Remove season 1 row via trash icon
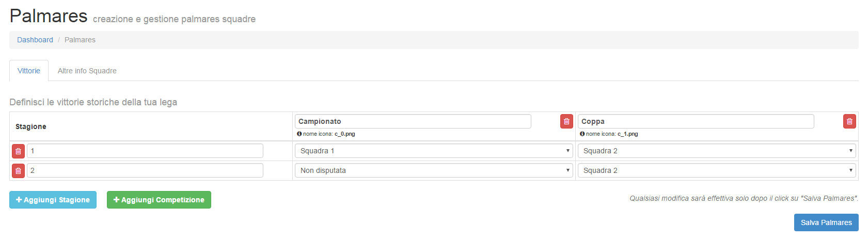868x239 pixels. click(x=18, y=151)
